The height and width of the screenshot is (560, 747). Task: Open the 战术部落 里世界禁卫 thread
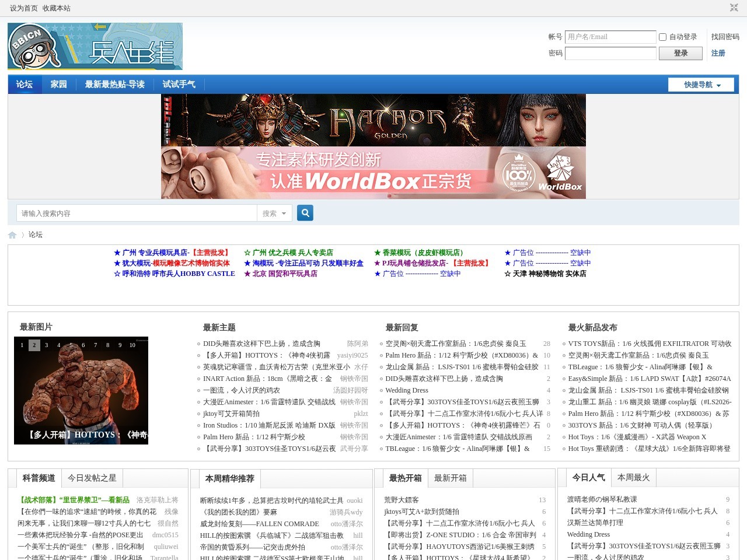tap(74, 500)
